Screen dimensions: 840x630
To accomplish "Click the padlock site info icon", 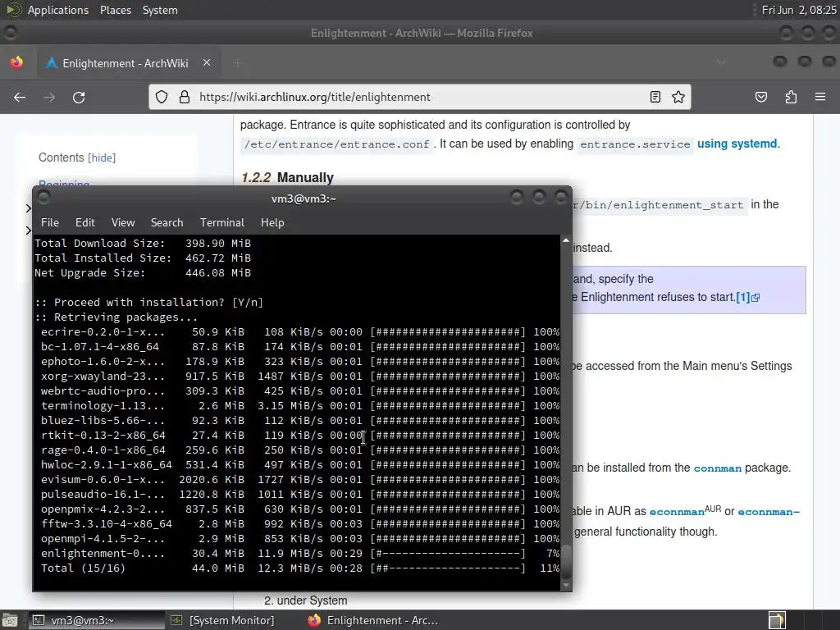I will 185,97.
